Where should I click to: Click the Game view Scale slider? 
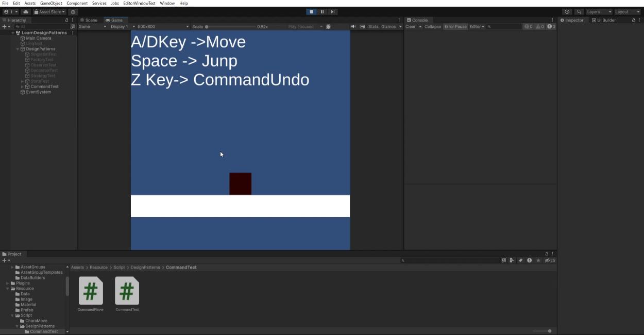(229, 27)
